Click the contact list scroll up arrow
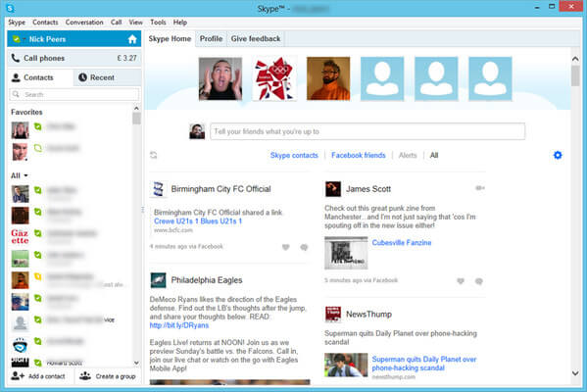This screenshot has height=392, width=587. [136, 108]
